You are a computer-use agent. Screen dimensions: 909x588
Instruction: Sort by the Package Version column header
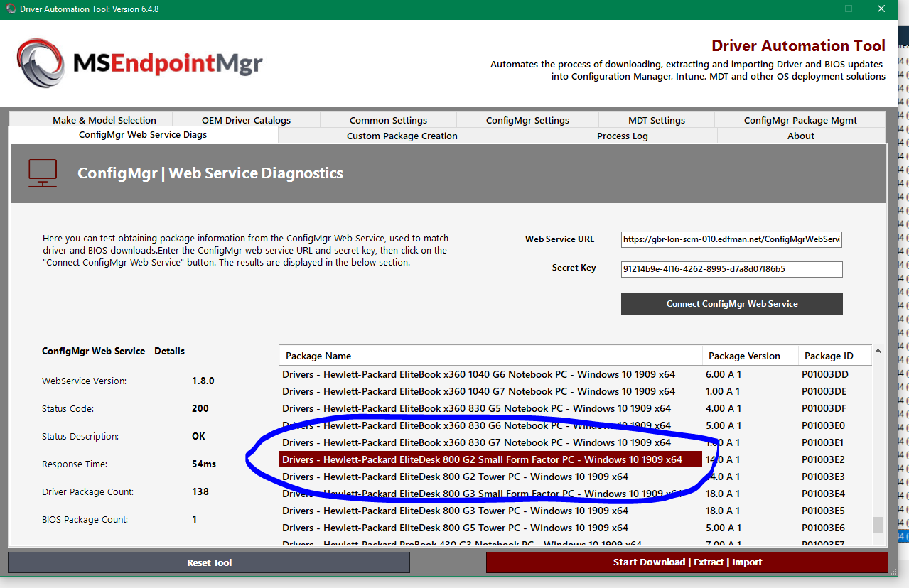point(750,356)
